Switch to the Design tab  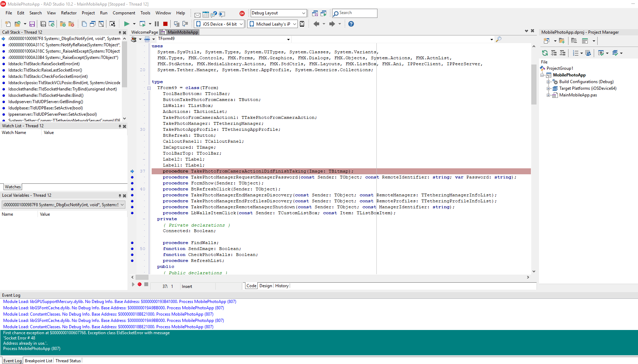click(x=265, y=286)
